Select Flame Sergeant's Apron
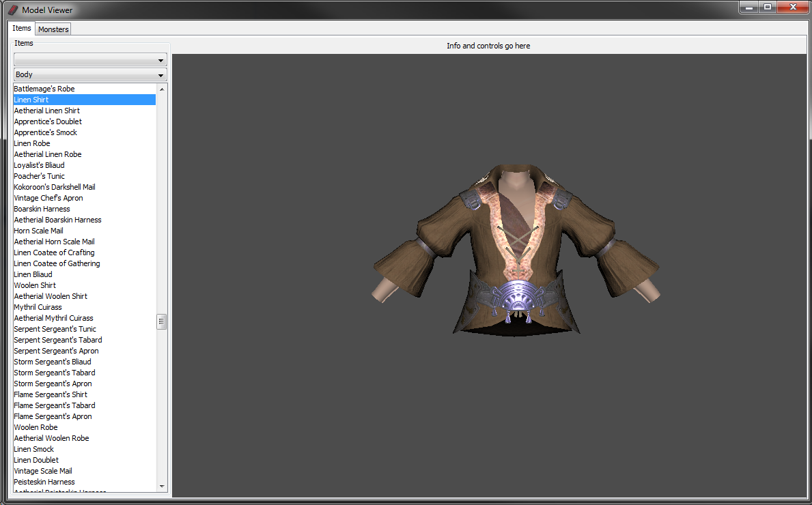This screenshot has height=505, width=812. 85,416
